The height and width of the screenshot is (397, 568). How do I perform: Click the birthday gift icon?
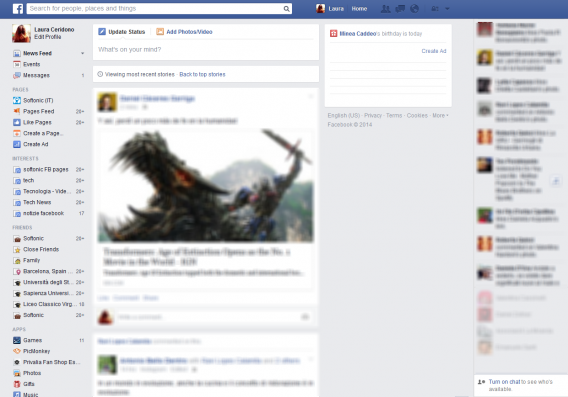click(333, 34)
